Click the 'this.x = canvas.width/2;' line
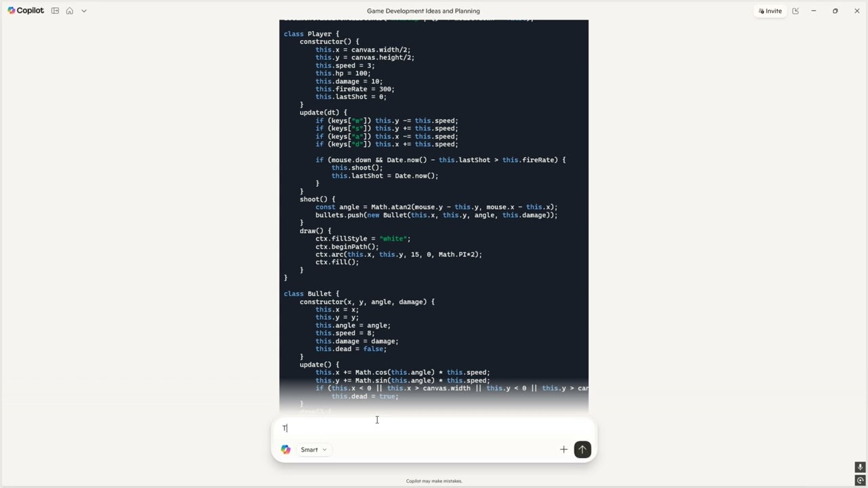Screen dimensions: 868x488 (x=363, y=49)
